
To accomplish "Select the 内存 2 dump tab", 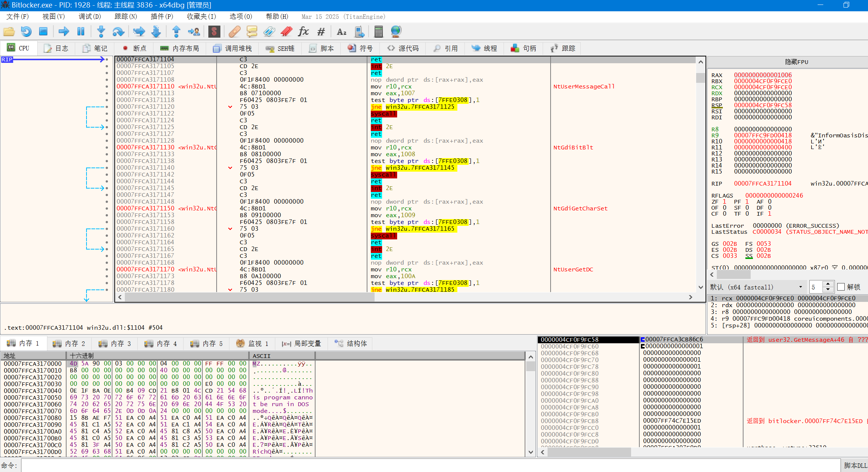I will pos(69,344).
